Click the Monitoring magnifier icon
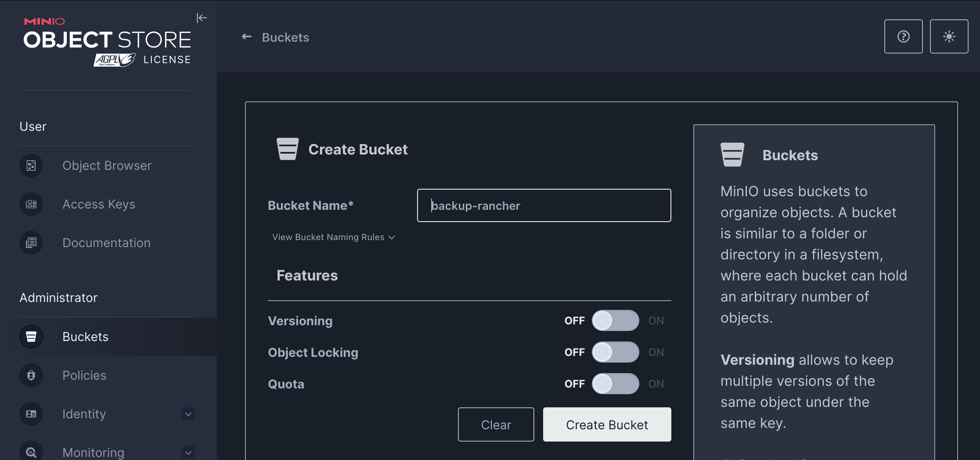 coord(31,451)
